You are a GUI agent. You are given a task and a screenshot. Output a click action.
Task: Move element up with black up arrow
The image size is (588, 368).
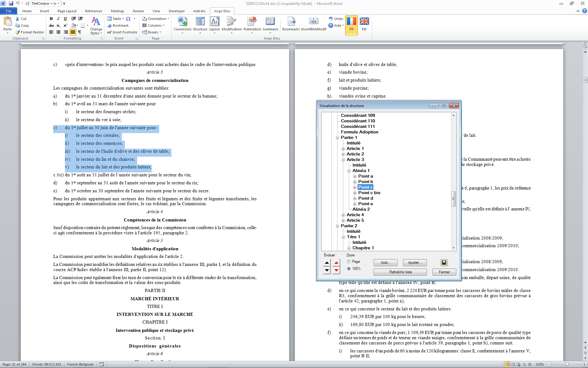[327, 263]
